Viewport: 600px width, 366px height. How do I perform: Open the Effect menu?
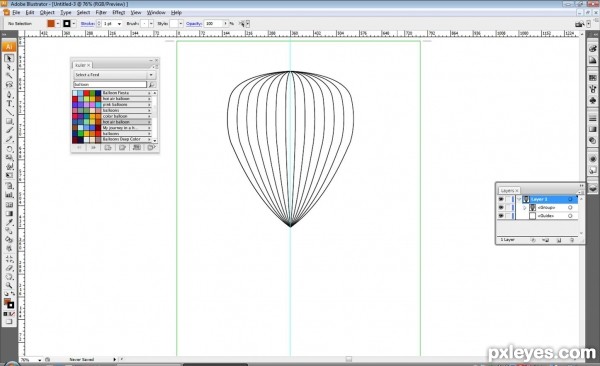(x=119, y=13)
